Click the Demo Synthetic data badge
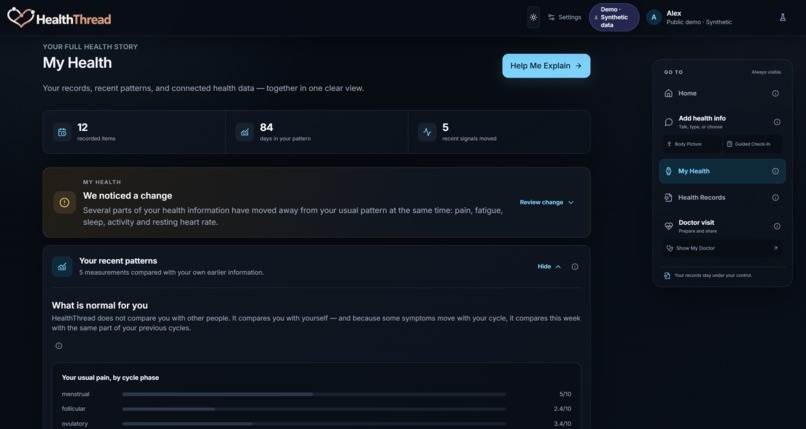 point(614,17)
